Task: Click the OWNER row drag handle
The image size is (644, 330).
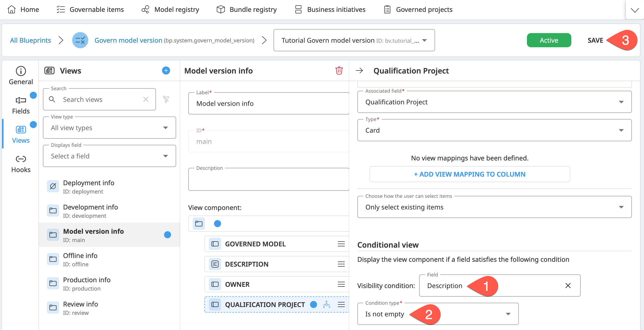Action: point(341,284)
